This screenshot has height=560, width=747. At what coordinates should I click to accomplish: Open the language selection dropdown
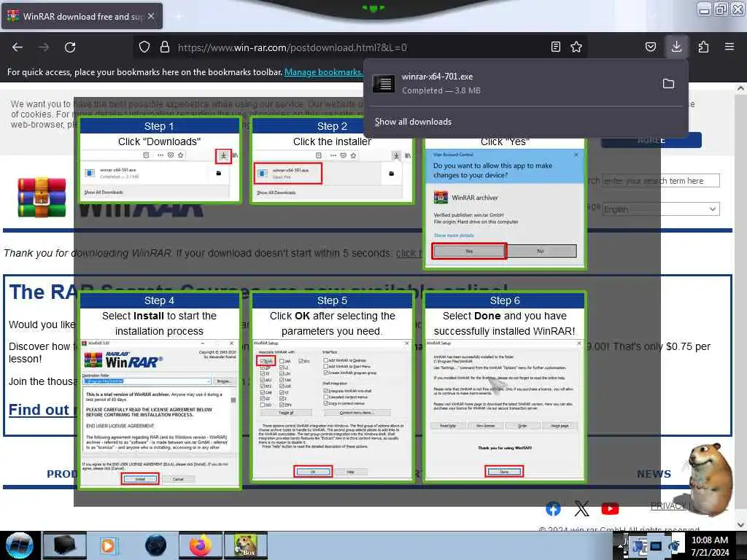pos(661,209)
